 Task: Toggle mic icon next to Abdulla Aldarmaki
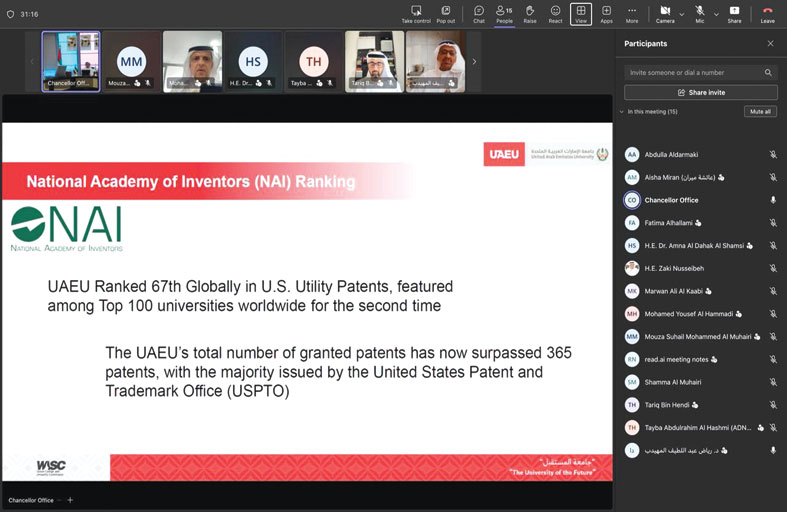(772, 155)
